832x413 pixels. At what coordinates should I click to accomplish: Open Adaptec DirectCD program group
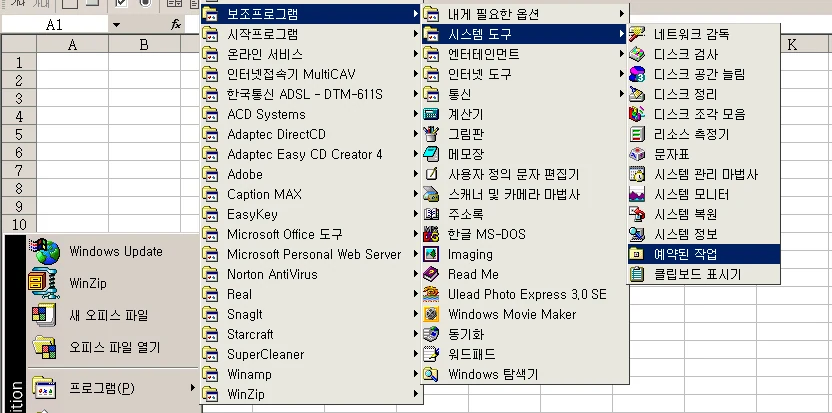(x=311, y=134)
